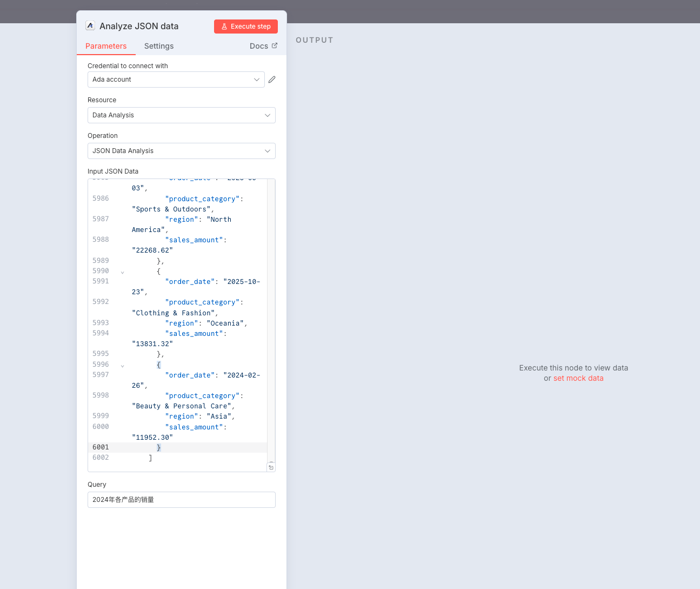
Task: Open the full-screen editor icon for JSON data
Action: 271,467
